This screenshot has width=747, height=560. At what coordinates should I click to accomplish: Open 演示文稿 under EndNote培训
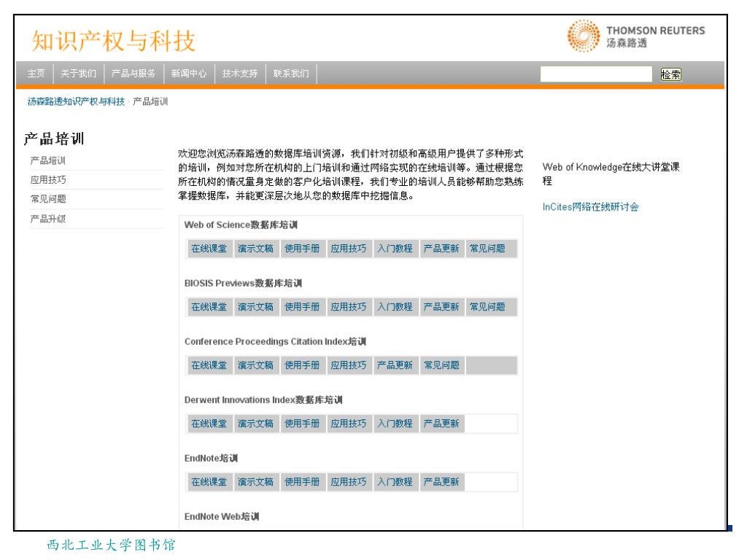[256, 482]
